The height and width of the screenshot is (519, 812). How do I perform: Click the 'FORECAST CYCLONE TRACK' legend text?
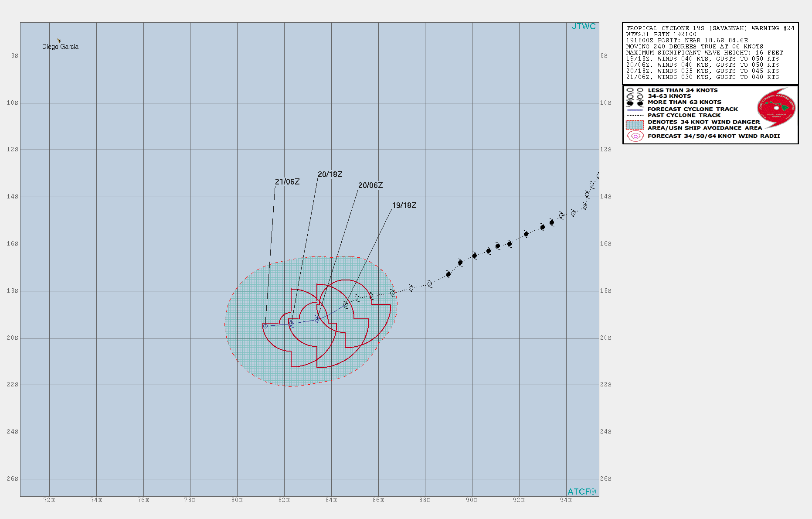(x=693, y=109)
